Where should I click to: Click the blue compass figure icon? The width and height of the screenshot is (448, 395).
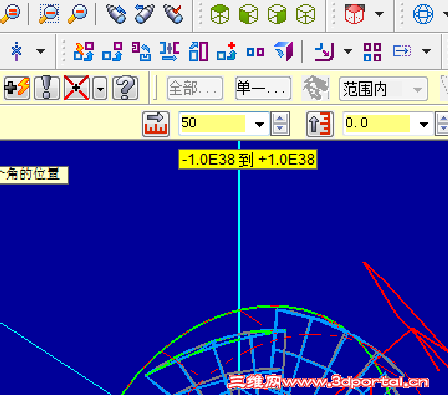(16, 51)
